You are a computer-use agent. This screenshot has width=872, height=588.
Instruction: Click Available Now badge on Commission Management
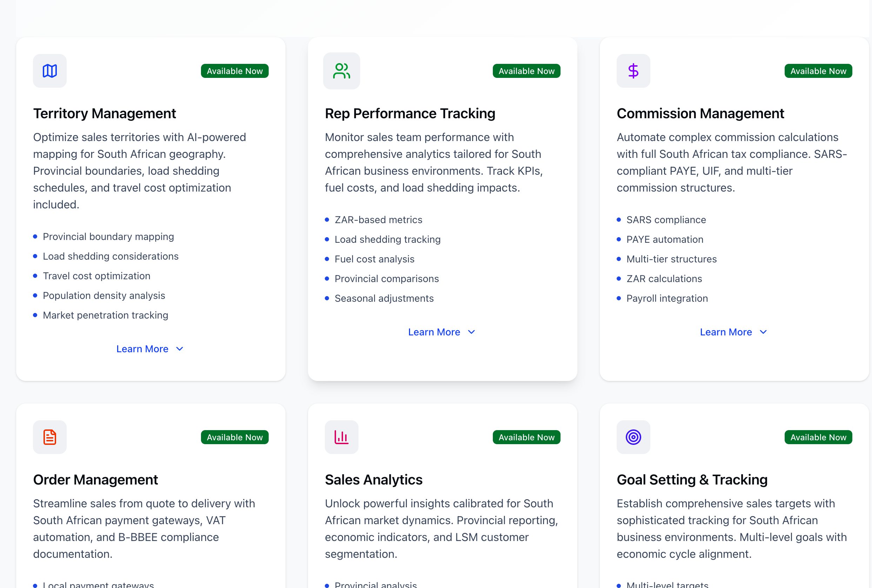pyautogui.click(x=818, y=71)
